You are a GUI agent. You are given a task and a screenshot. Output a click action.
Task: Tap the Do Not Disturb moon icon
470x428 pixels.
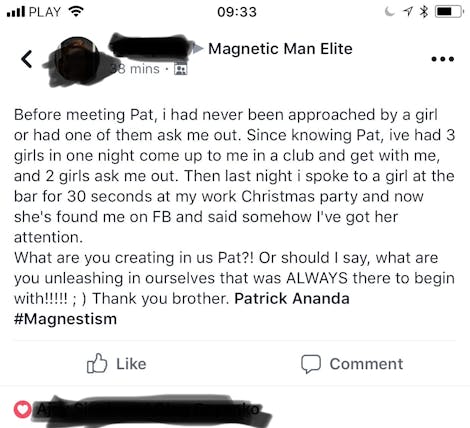[x=389, y=12]
